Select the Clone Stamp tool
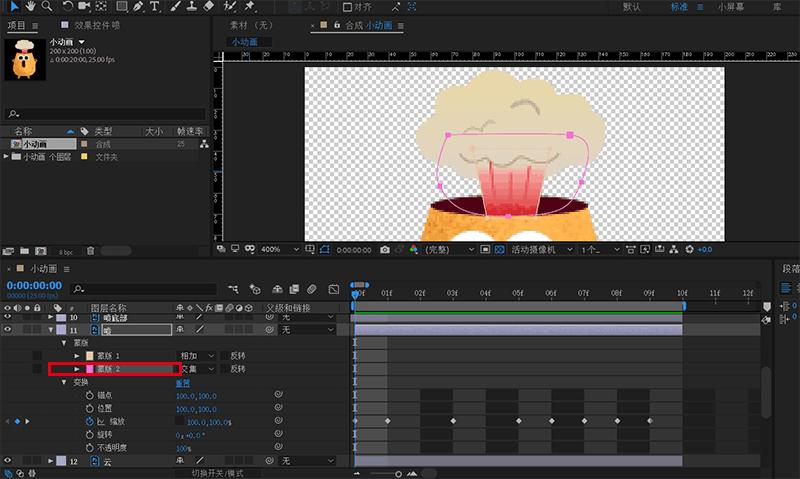 click(x=192, y=7)
